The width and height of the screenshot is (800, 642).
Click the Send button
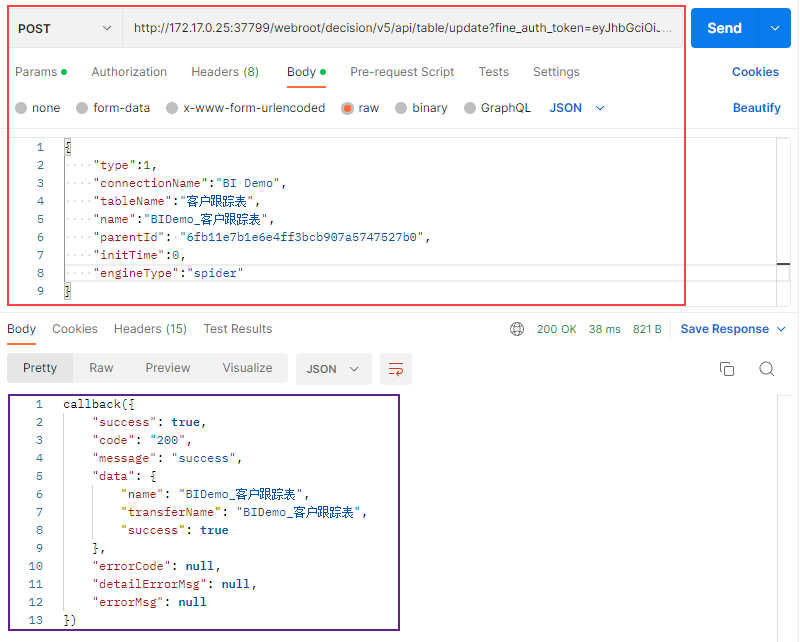724,29
